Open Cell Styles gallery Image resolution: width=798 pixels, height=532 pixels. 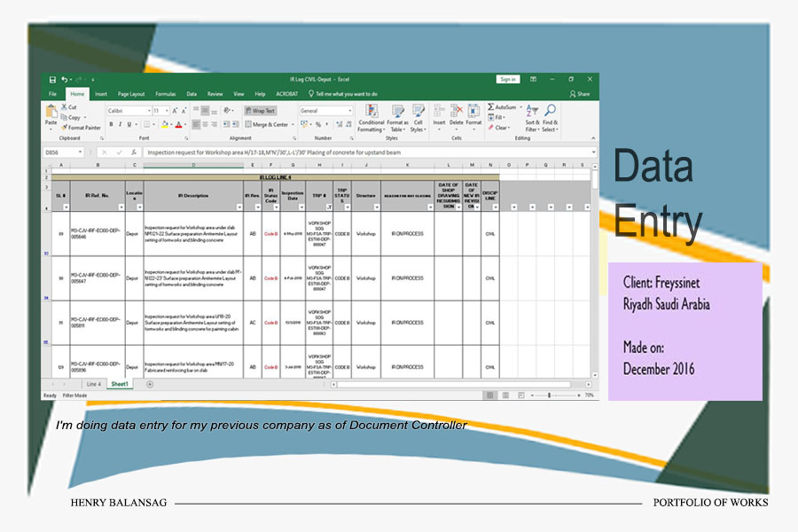pos(419,118)
